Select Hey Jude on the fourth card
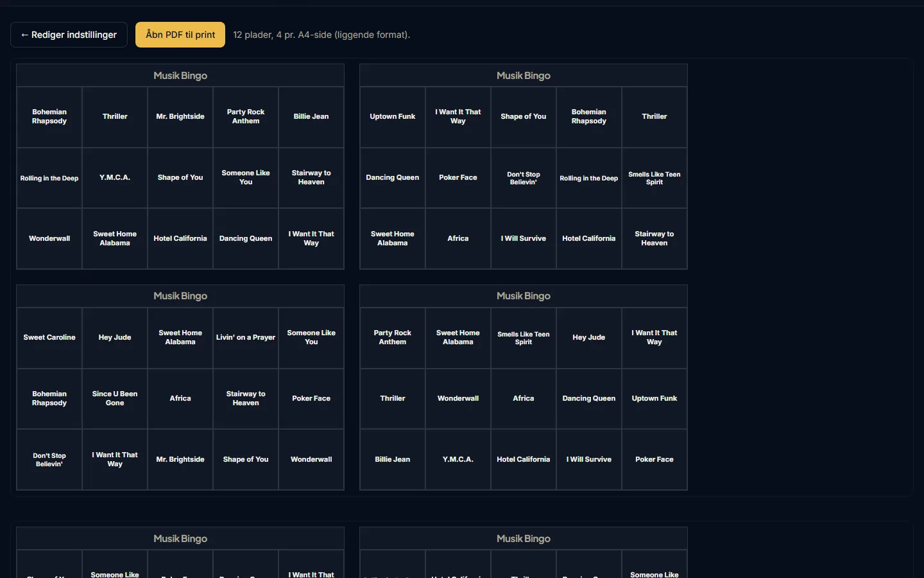 pos(589,338)
